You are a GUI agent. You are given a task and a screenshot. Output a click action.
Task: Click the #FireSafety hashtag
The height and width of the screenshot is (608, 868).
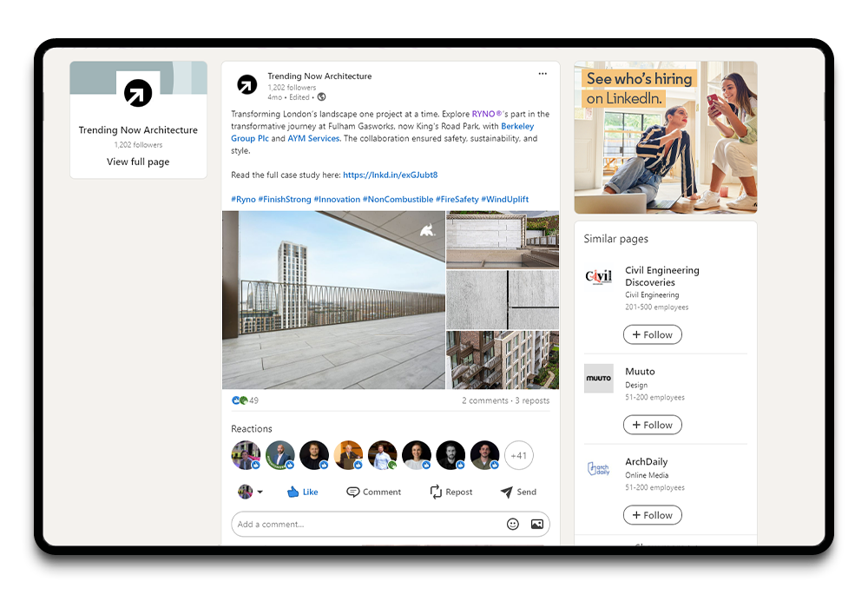tap(457, 200)
